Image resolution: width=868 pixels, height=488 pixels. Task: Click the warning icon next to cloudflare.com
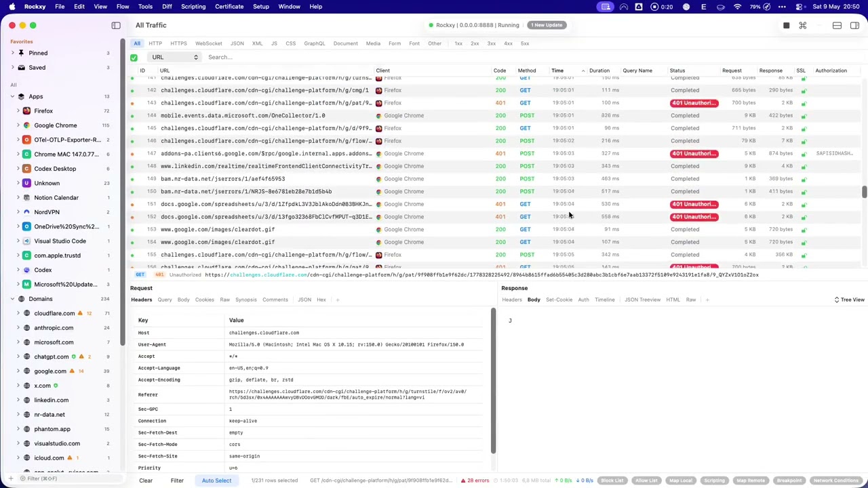tap(80, 313)
